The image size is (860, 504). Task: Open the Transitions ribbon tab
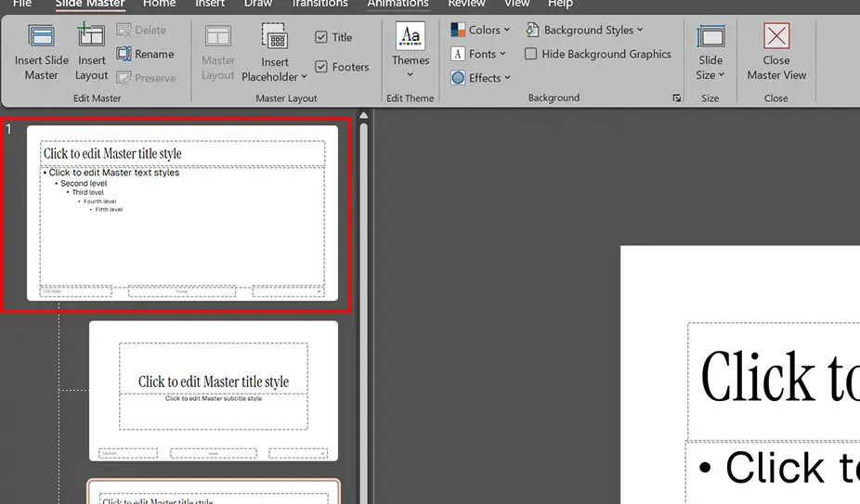click(319, 4)
